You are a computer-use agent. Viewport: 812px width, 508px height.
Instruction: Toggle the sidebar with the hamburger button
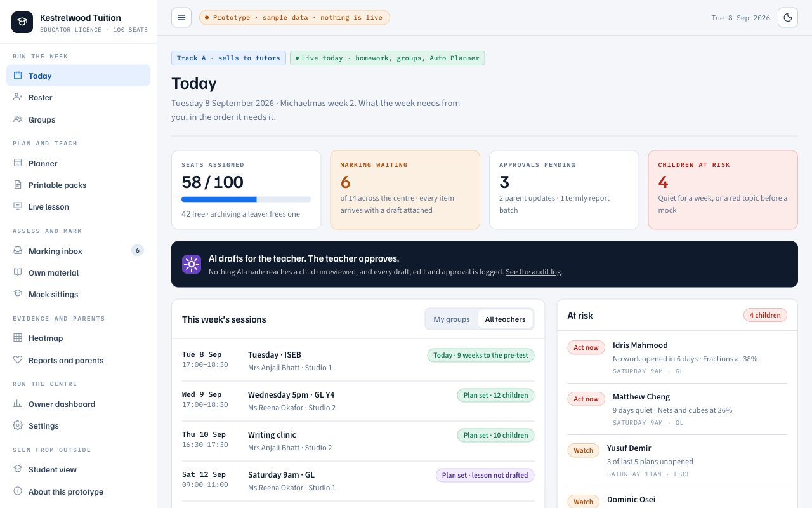(181, 18)
